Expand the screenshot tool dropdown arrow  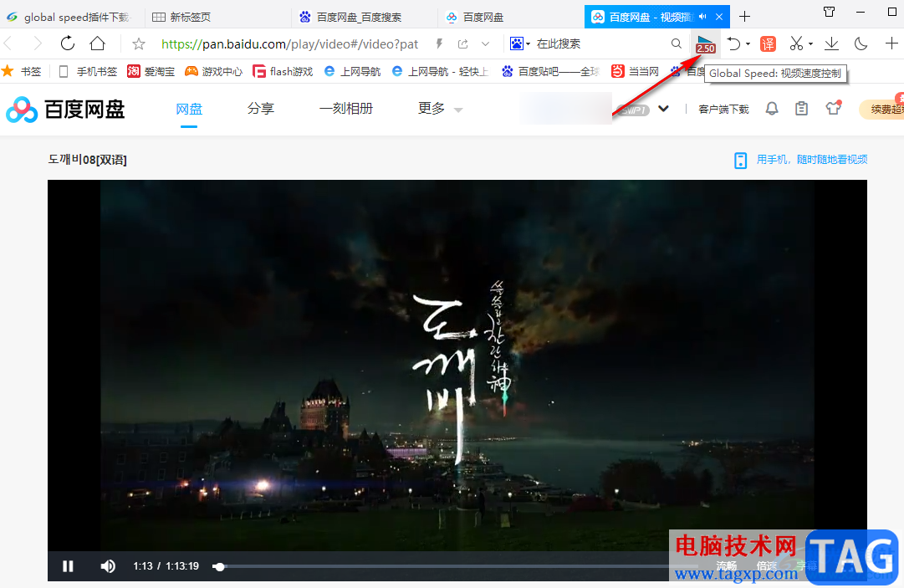[x=810, y=43]
